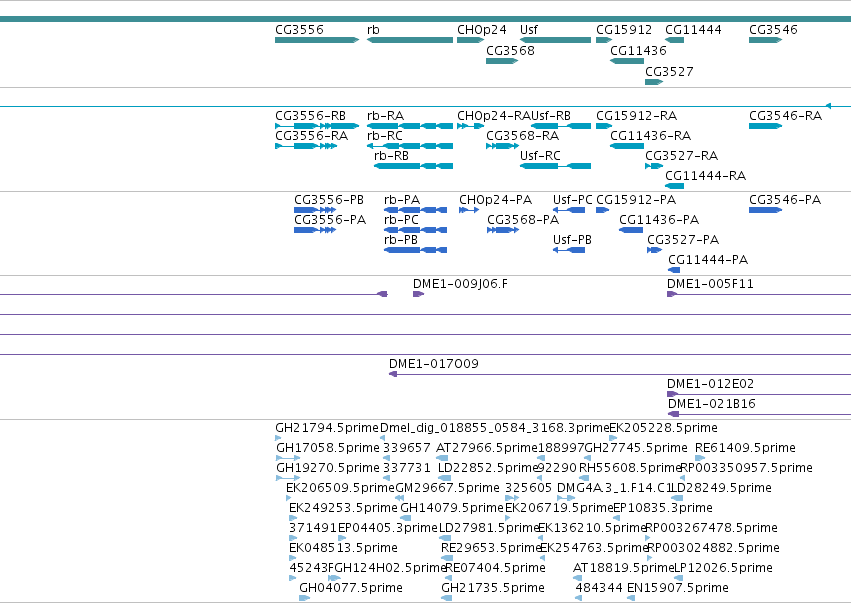Select the CG11436 gene bar
The height and width of the screenshot is (603, 851).
point(627,61)
